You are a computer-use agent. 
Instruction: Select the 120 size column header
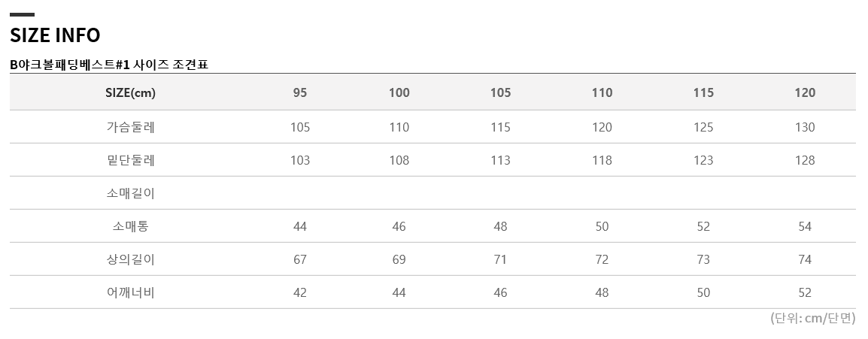(x=805, y=92)
